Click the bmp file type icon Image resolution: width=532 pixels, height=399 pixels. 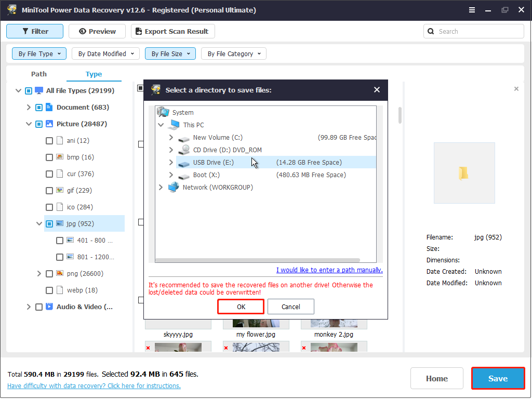[x=60, y=157]
